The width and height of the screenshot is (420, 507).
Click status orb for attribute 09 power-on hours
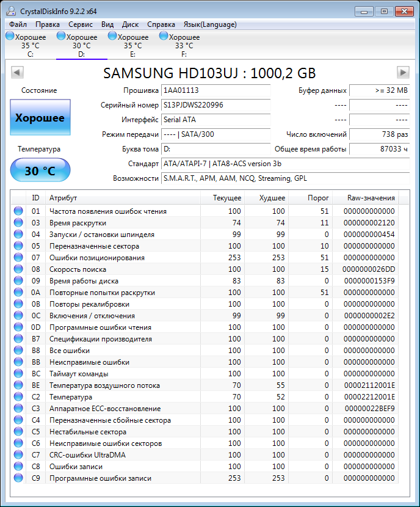(18, 280)
